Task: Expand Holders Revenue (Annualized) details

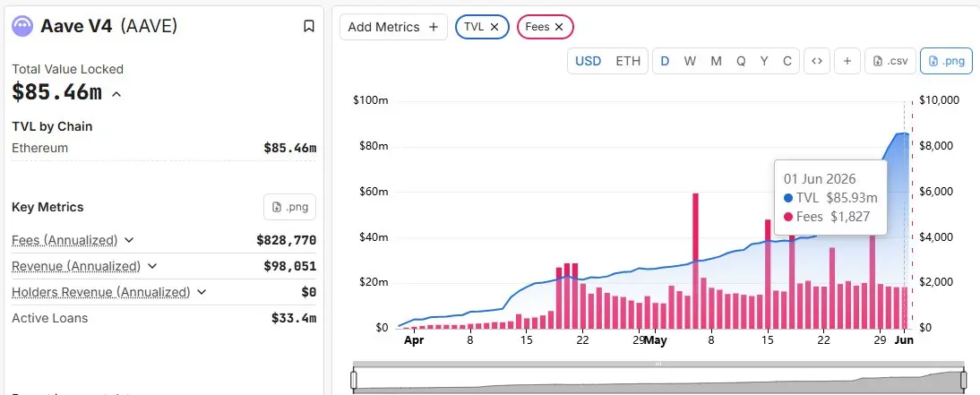Action: click(x=202, y=292)
